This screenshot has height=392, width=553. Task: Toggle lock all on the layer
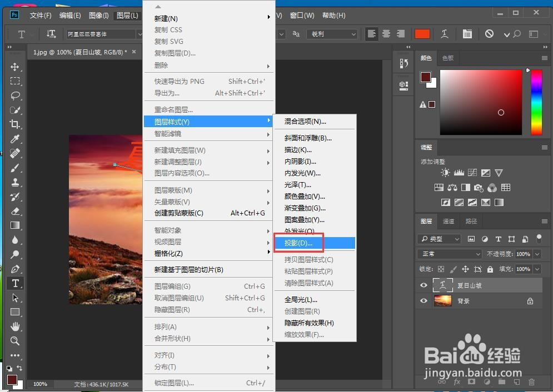(490, 269)
